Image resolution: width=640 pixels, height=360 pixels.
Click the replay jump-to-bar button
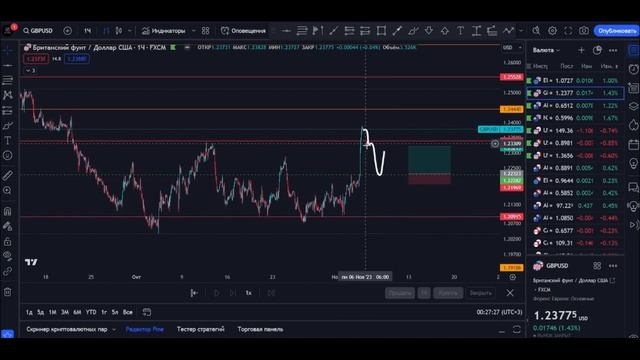pos(194,293)
